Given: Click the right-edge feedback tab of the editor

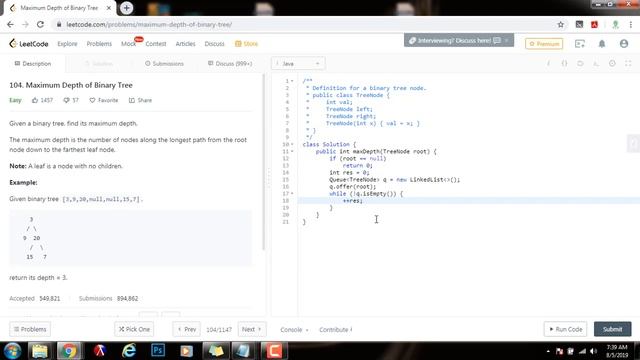Looking at the screenshot, I should [633, 143].
